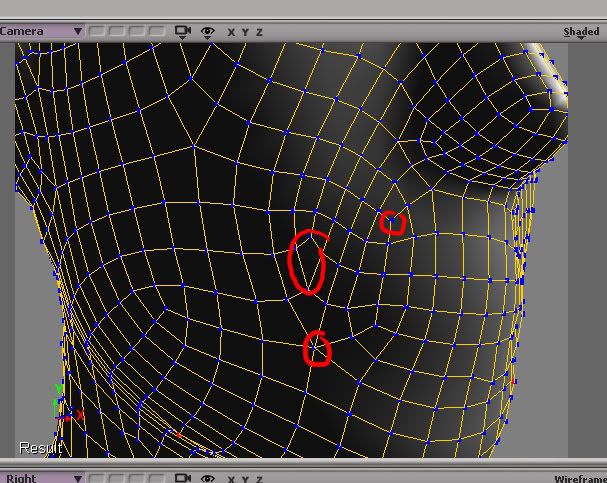
Task: Click the X axis button in Camera viewport
Action: 231,32
